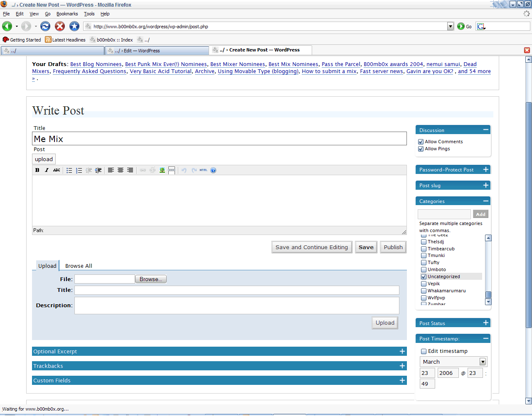
Task: Switch to the Browse All tab
Action: click(79, 266)
